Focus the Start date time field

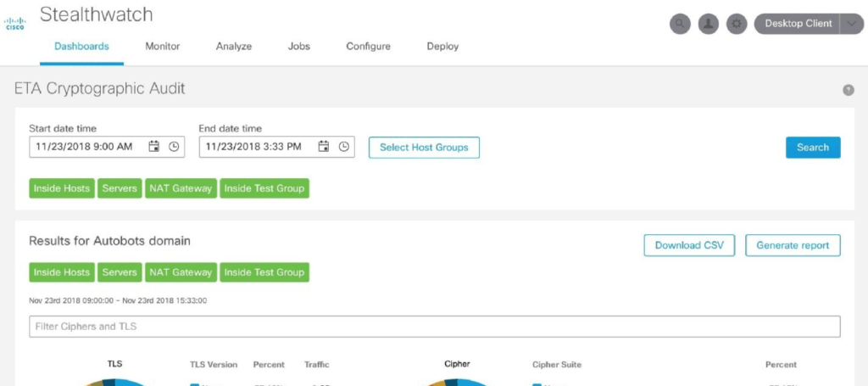tap(107, 147)
